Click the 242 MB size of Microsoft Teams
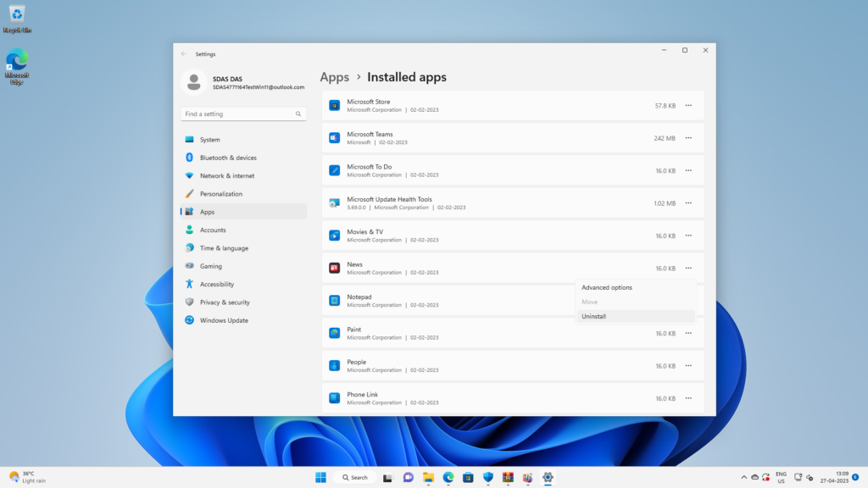This screenshot has height=488, width=868. tap(665, 138)
